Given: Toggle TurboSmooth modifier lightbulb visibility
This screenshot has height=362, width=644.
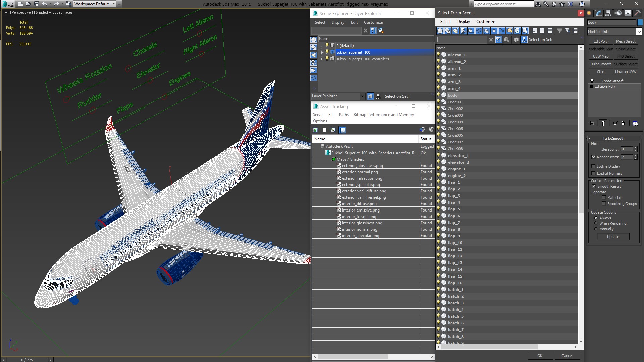Looking at the screenshot, I should pyautogui.click(x=592, y=81).
